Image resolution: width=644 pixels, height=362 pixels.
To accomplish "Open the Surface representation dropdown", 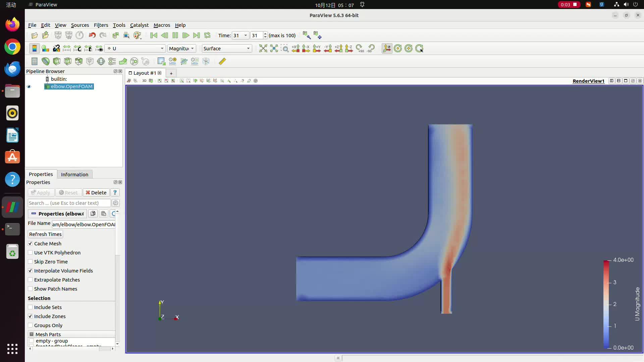I will point(227,49).
